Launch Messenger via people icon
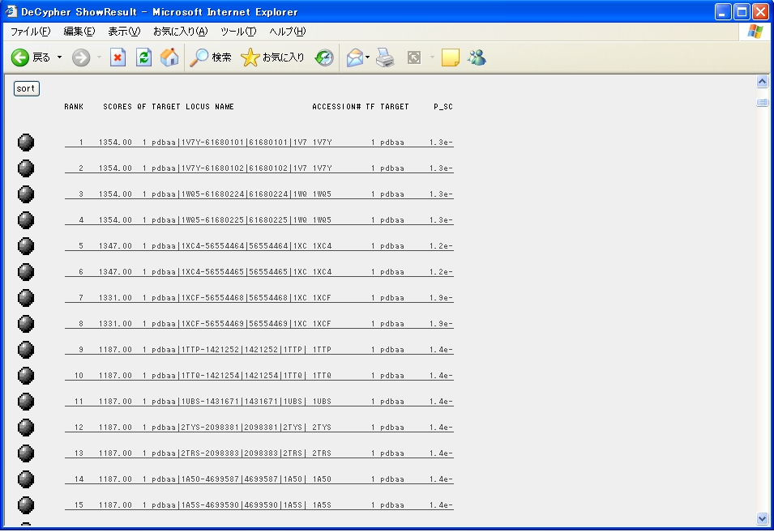Viewport: 774px width, 532px height. point(477,57)
